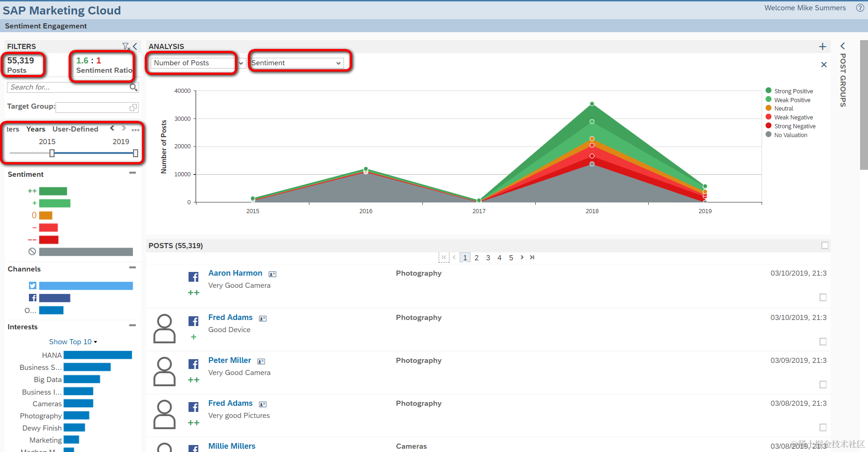Collapse the Channels filter section
This screenshot has height=452, width=868.
pyautogui.click(x=133, y=268)
